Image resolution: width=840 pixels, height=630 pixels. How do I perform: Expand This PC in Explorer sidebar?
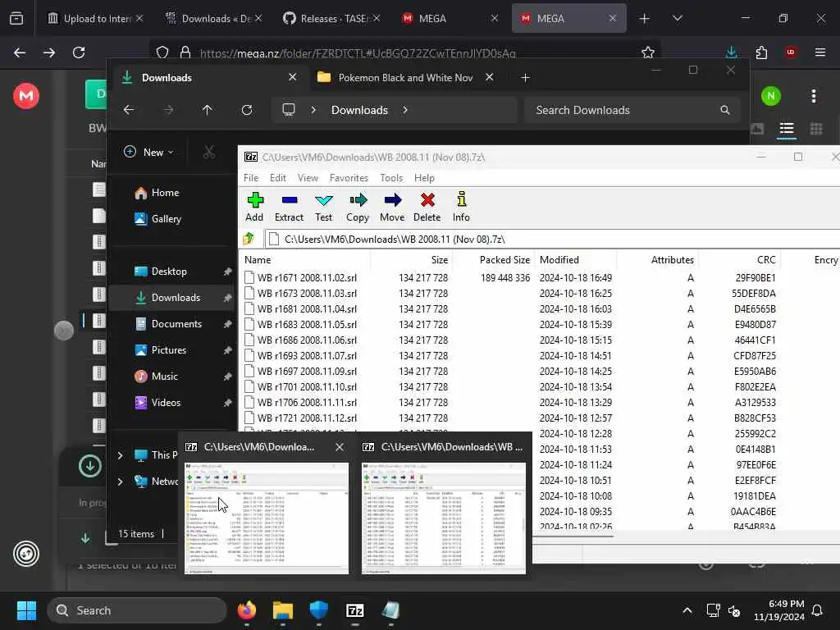click(120, 454)
